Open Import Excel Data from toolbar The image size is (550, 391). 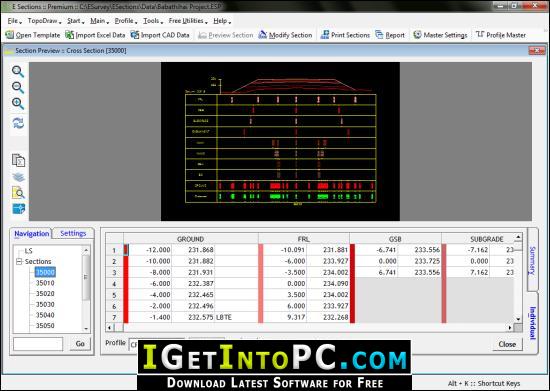(x=95, y=35)
